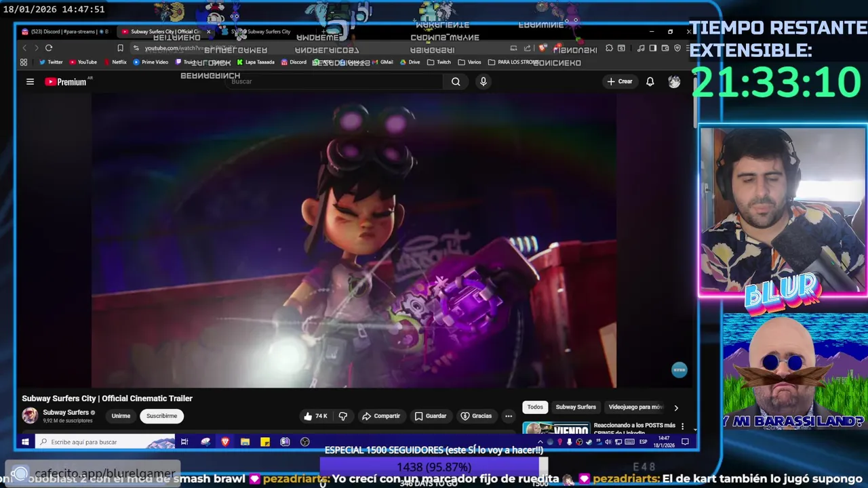This screenshot has width=868, height=488.
Task: Switch the ESP keyboard language indicator
Action: coord(643,442)
